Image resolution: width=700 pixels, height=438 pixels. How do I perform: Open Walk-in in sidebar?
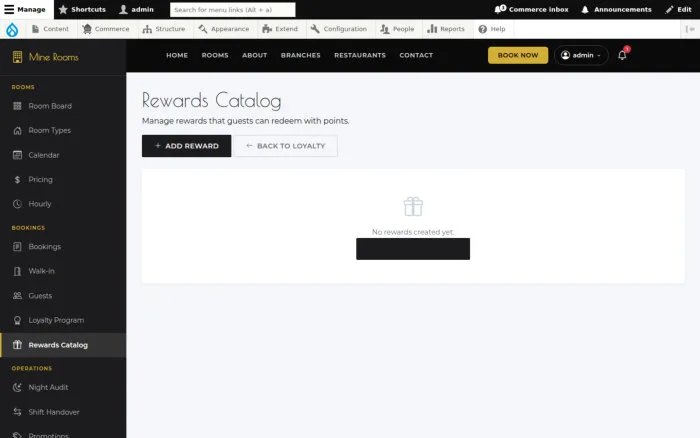pyautogui.click(x=63, y=271)
